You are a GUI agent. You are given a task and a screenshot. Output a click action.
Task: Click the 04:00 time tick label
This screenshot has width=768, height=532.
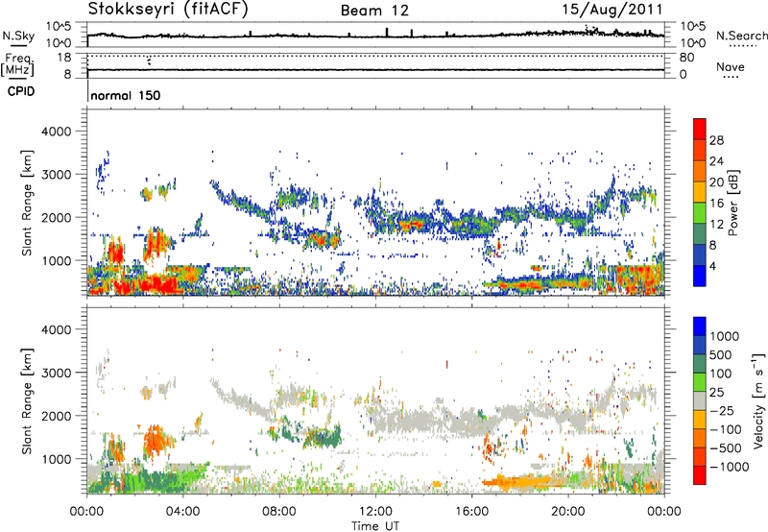coord(183,511)
